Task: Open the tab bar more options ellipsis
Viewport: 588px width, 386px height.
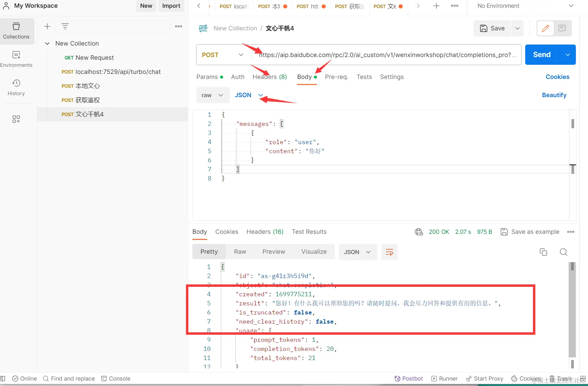Action: pos(455,6)
